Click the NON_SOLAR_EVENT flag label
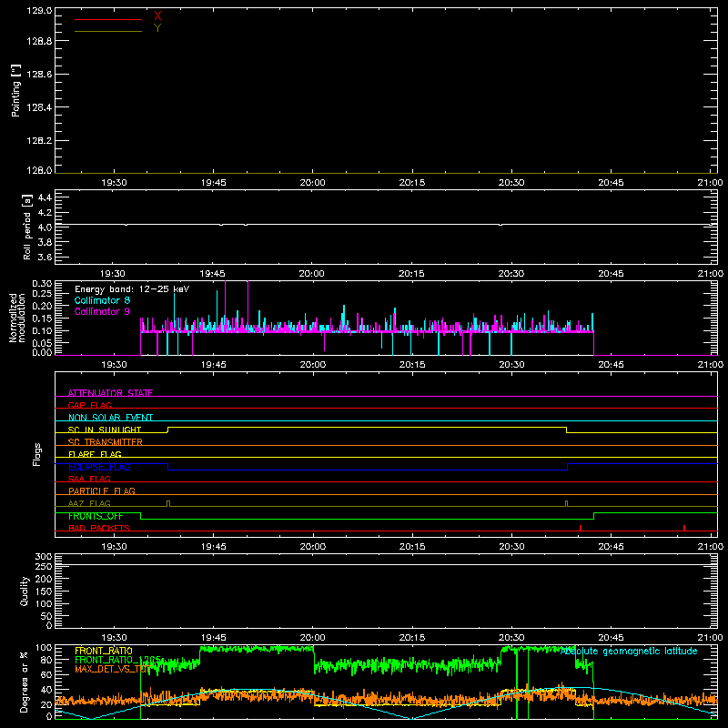This screenshot has height=728, width=728. (x=110, y=418)
